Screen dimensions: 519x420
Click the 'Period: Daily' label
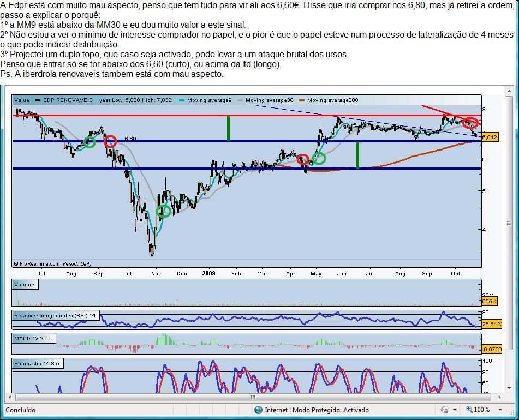77,264
